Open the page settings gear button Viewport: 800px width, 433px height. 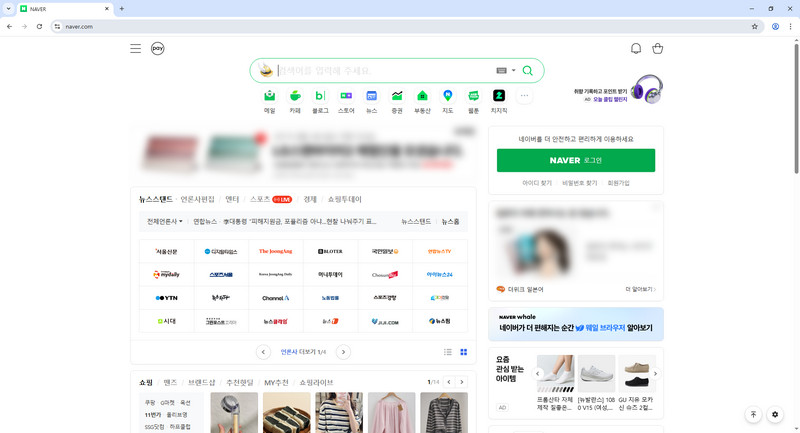[775, 415]
